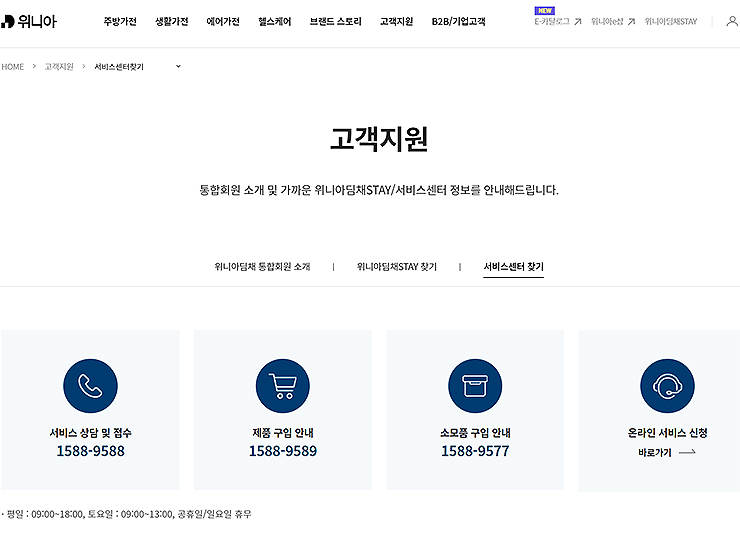Click the 서비스 상담 및 접수 label
This screenshot has width=740, height=549.
(x=90, y=433)
